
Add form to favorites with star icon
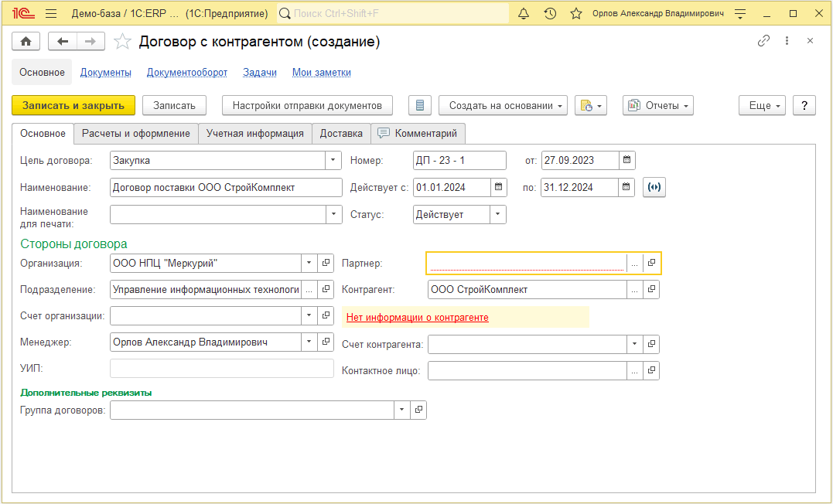(122, 42)
